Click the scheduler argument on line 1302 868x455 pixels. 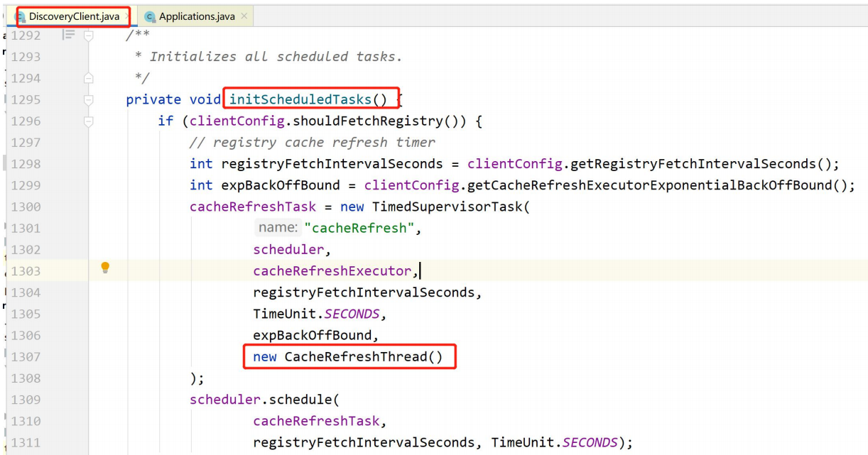coord(288,250)
